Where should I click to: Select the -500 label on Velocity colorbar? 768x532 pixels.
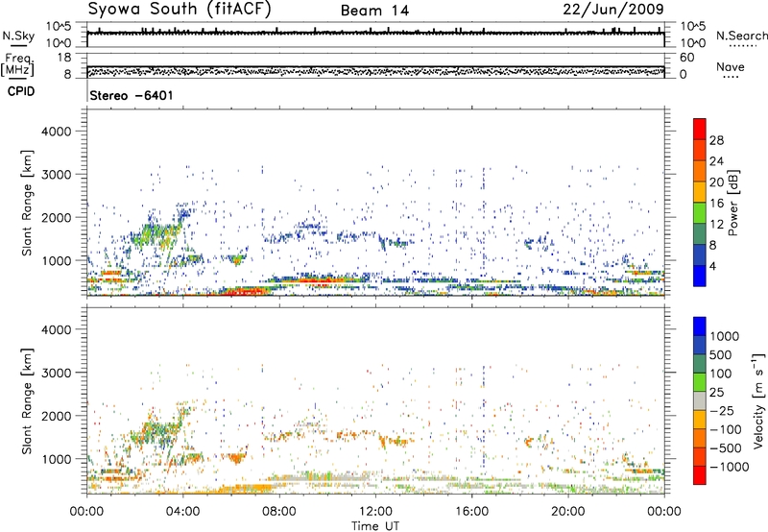pos(726,447)
